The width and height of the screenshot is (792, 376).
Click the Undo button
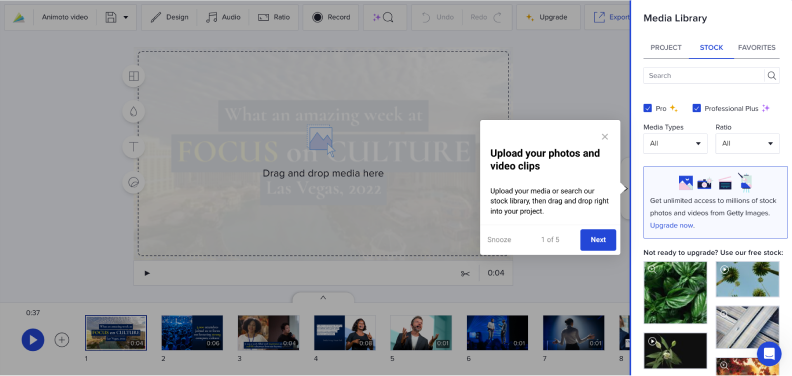(x=437, y=17)
